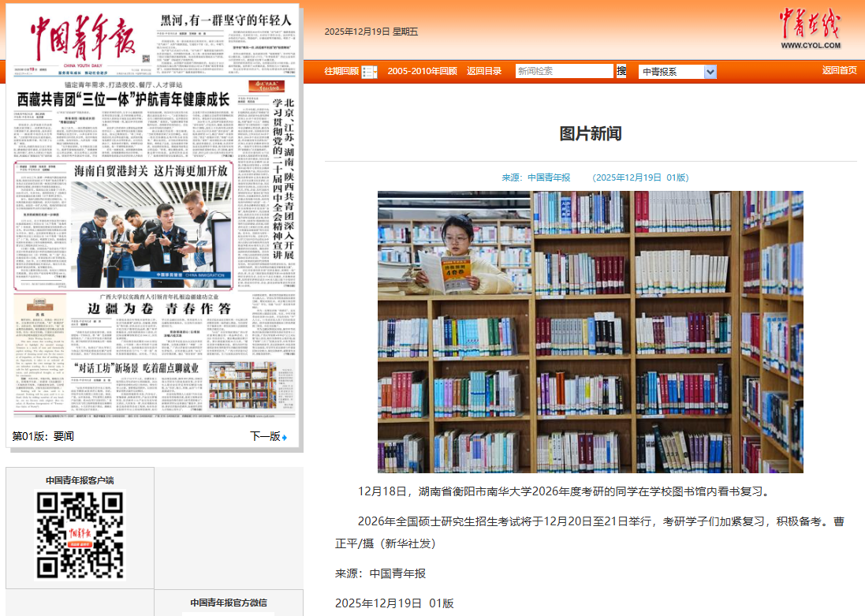
Task: Click the 新闻检索 search input field
Action: pyautogui.click(x=564, y=71)
